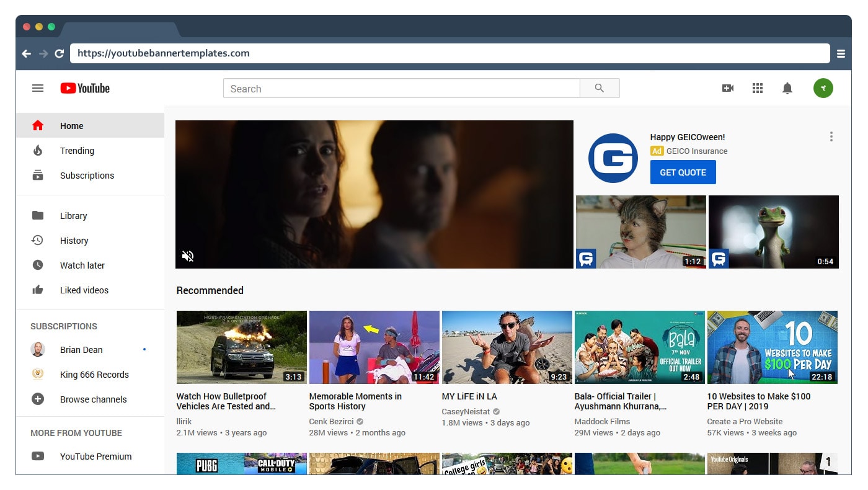Open the 1:12 cat-face GEICO video thumbnail
This screenshot has height=490, width=868.
pyautogui.click(x=641, y=232)
